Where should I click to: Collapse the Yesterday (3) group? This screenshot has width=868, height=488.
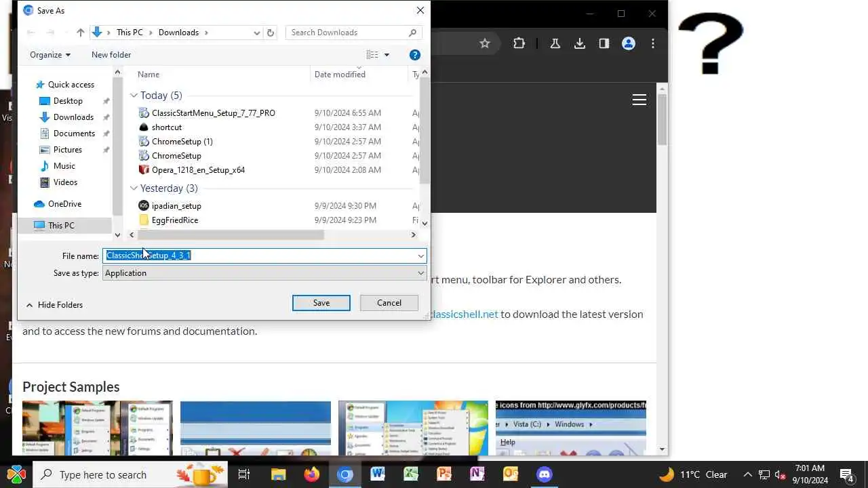coord(134,188)
